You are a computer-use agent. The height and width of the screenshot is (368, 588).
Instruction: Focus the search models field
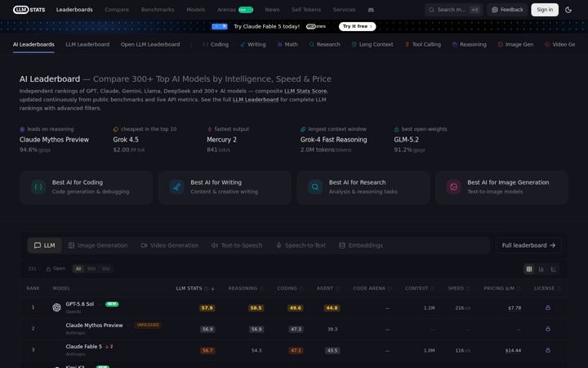[x=454, y=10]
